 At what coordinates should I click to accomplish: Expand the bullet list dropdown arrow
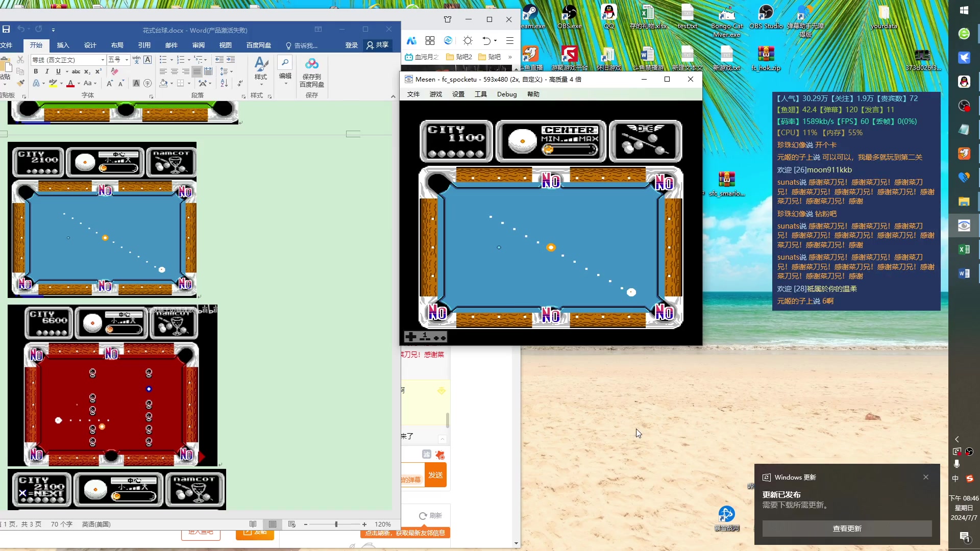(171, 60)
